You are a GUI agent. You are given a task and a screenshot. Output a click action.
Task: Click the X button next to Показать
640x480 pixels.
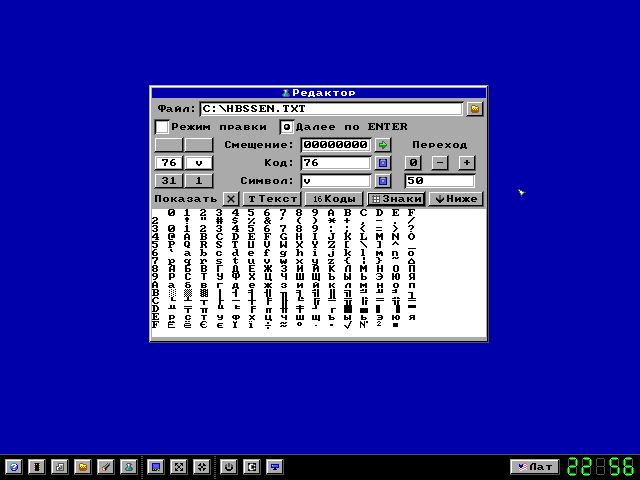coord(231,199)
